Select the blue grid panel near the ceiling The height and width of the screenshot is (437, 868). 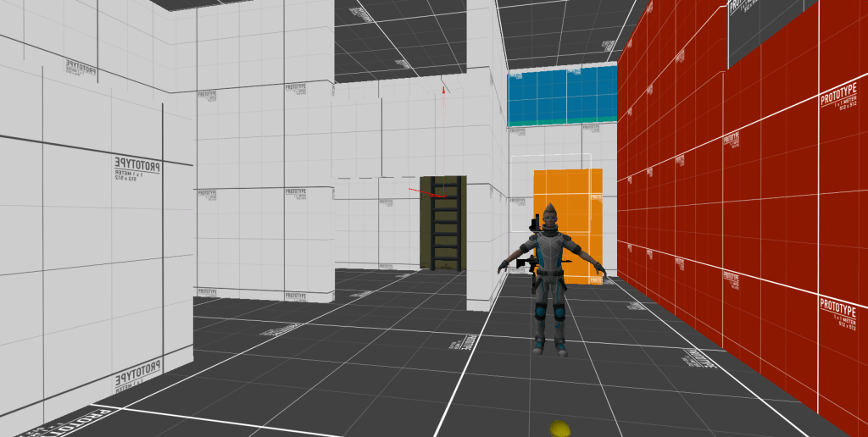560,97
